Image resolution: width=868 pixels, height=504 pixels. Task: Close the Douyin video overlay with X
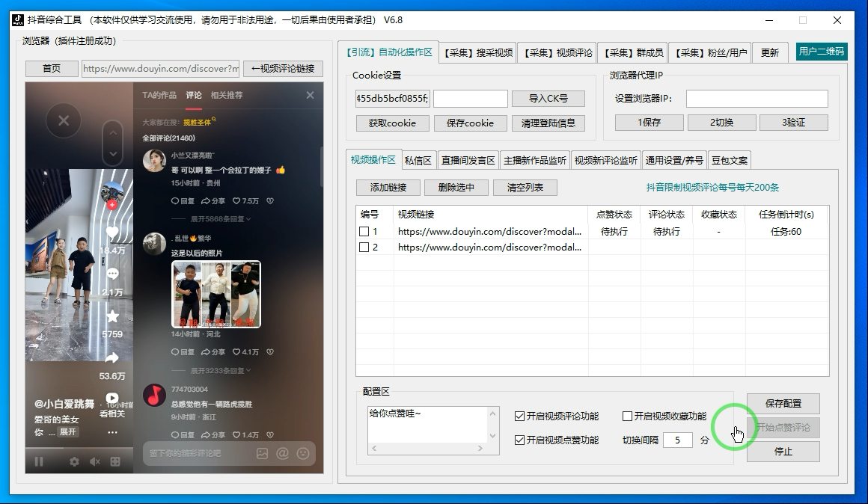[x=64, y=120]
